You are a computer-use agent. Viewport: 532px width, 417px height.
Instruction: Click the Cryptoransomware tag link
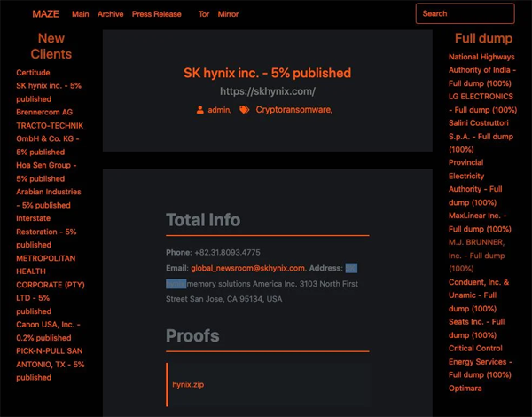click(293, 110)
